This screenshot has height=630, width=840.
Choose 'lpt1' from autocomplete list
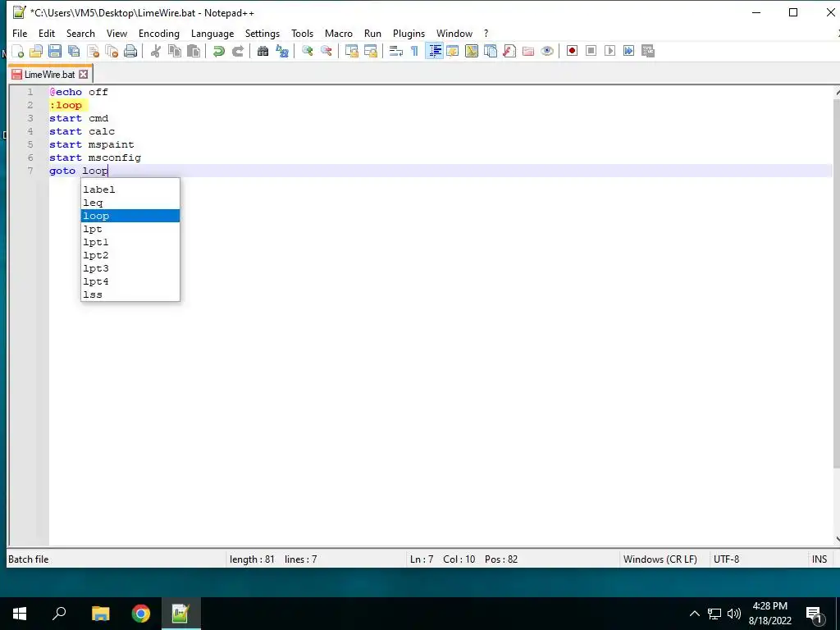pyautogui.click(x=130, y=242)
